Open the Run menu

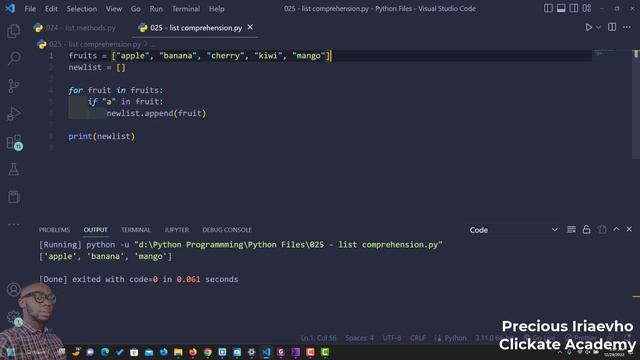click(x=156, y=9)
